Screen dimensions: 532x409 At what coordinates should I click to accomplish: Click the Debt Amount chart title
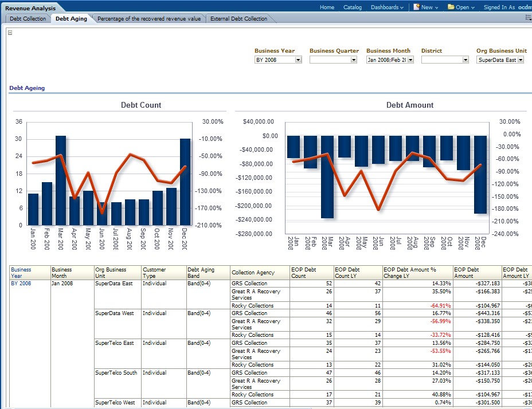point(410,105)
